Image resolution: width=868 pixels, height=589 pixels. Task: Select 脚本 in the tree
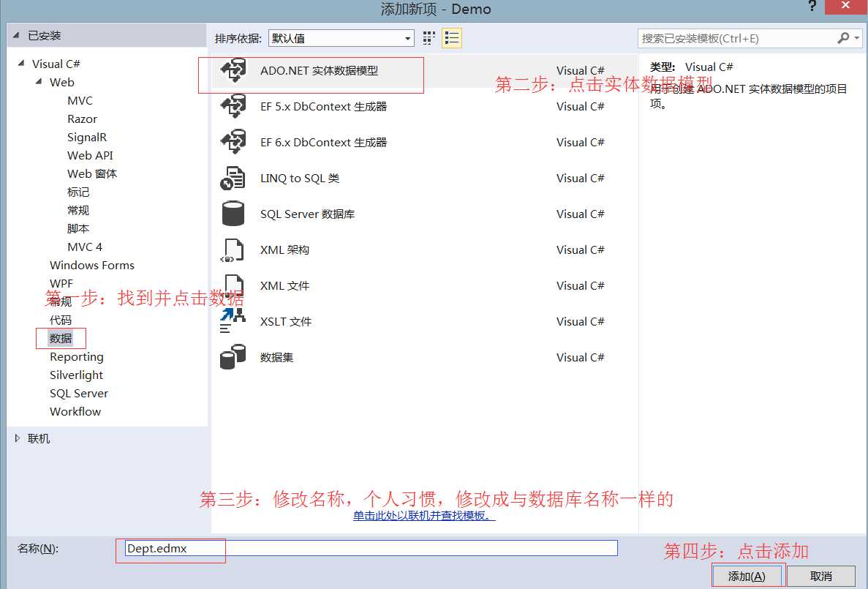[78, 229]
